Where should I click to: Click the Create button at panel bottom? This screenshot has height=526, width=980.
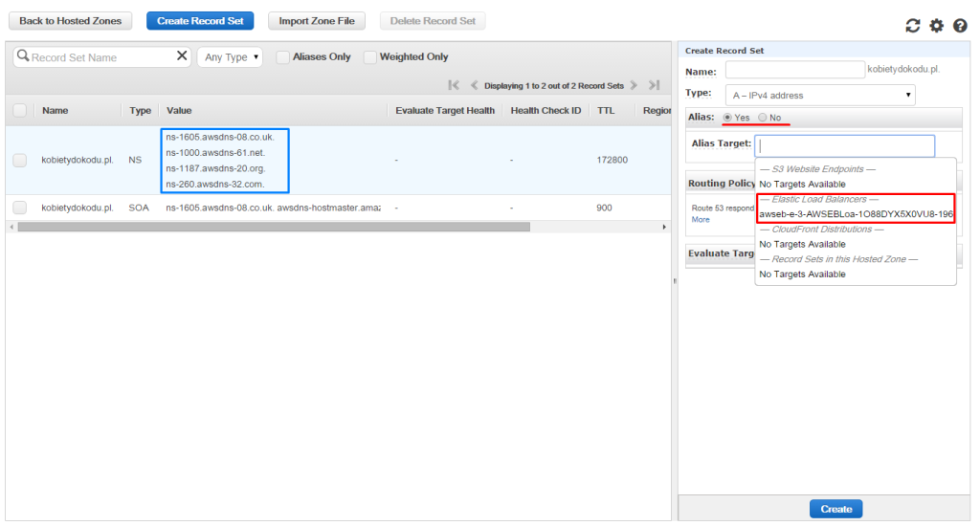pos(835,509)
